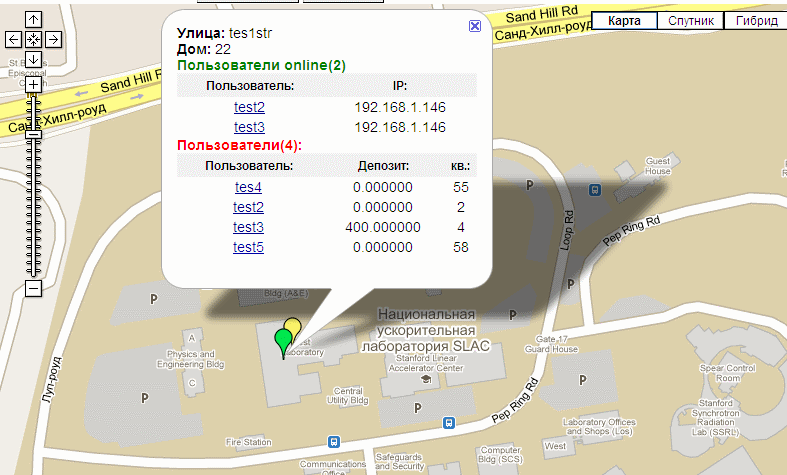787x475 pixels.
Task: Click the center/reset map position button
Action: [x=33, y=39]
